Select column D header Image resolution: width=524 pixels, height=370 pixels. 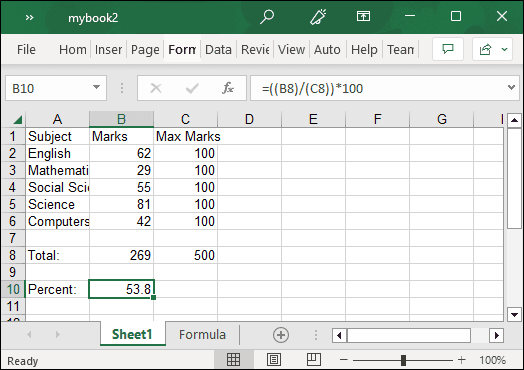coord(249,119)
